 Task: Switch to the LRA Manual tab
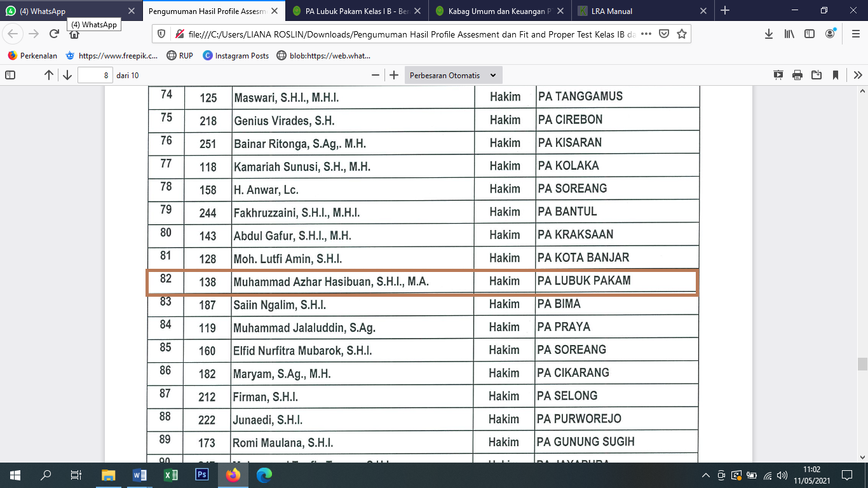coord(642,11)
